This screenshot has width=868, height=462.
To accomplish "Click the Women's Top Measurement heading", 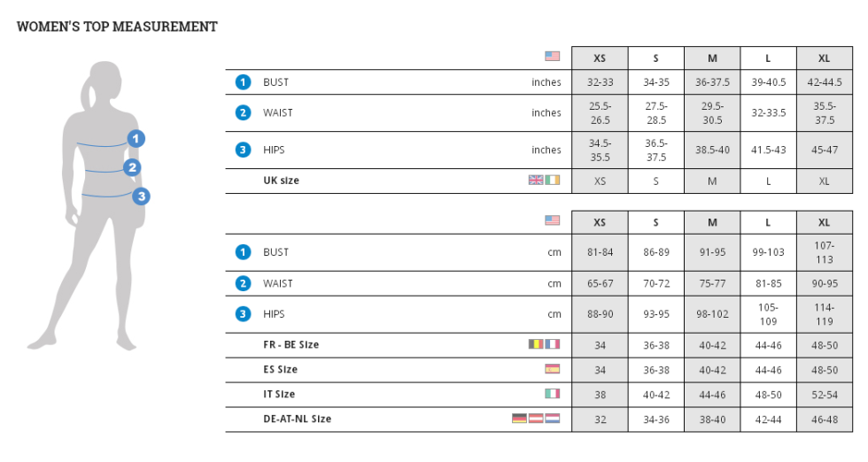I will [117, 27].
